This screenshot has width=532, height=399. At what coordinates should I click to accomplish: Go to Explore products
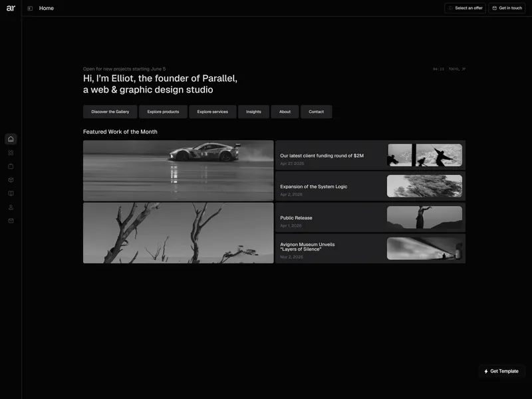click(x=163, y=112)
